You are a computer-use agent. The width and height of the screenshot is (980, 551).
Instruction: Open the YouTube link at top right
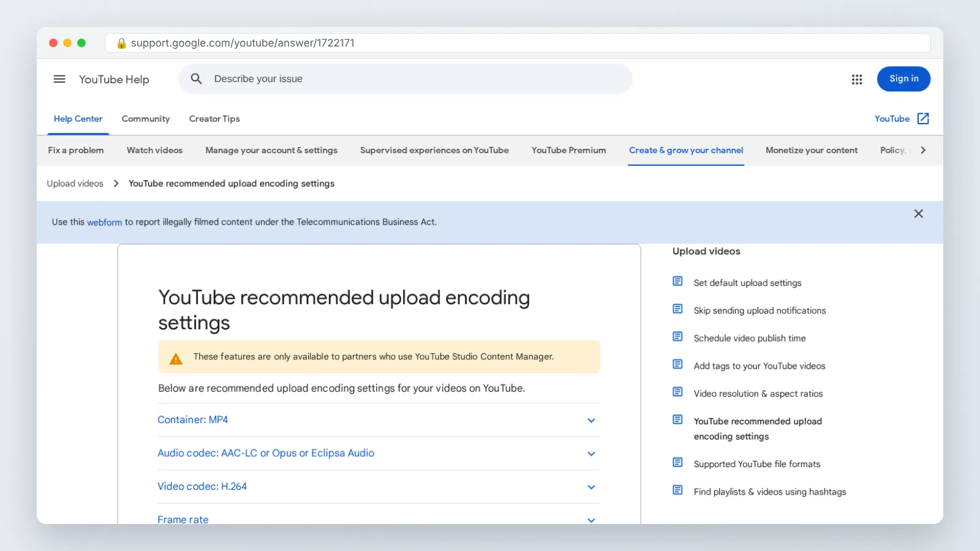pos(892,119)
